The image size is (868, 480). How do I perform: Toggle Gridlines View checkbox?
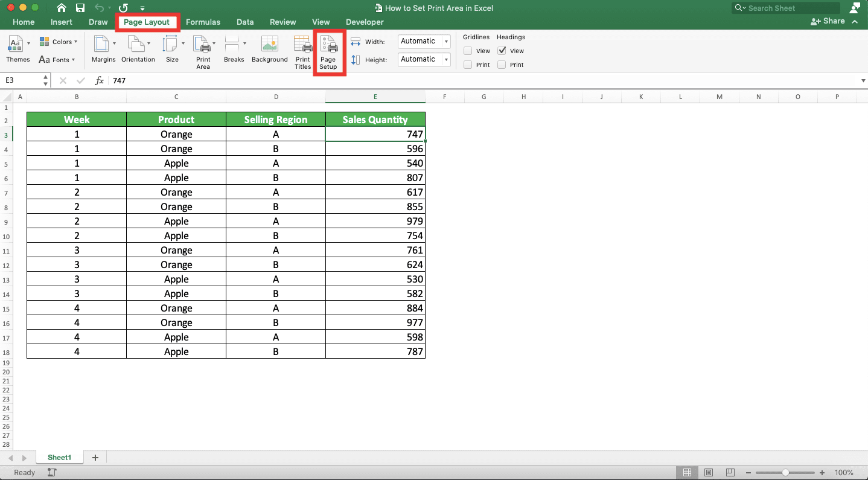pos(468,51)
